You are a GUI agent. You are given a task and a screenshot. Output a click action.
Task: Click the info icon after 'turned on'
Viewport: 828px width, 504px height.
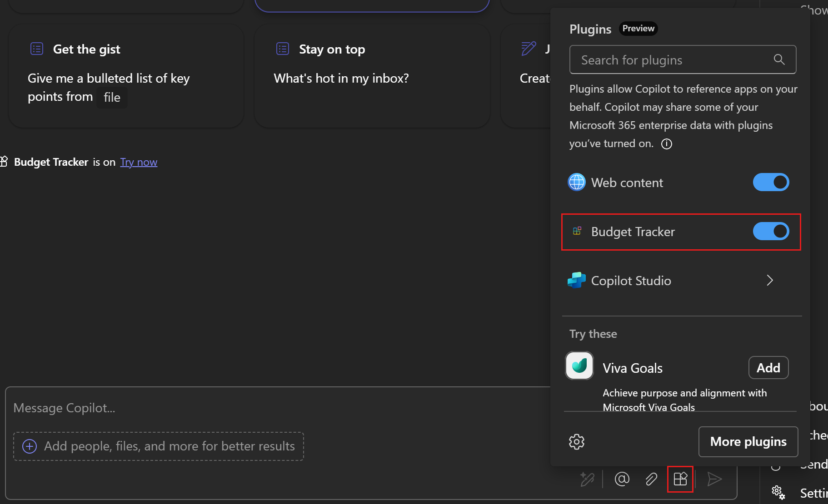[667, 144]
